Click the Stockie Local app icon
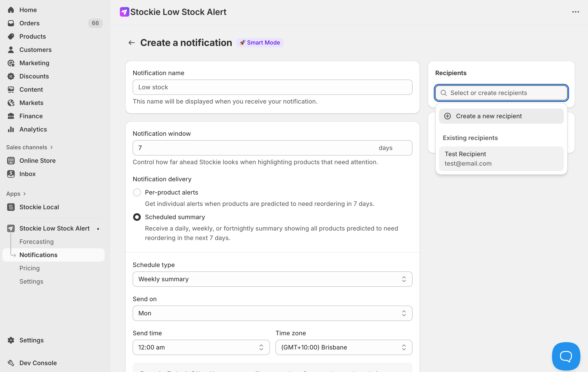 11,207
